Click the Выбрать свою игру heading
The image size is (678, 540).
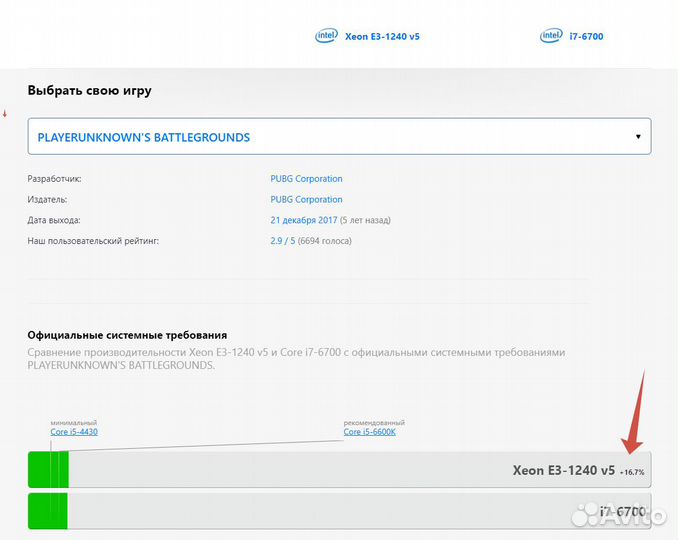[x=90, y=91]
